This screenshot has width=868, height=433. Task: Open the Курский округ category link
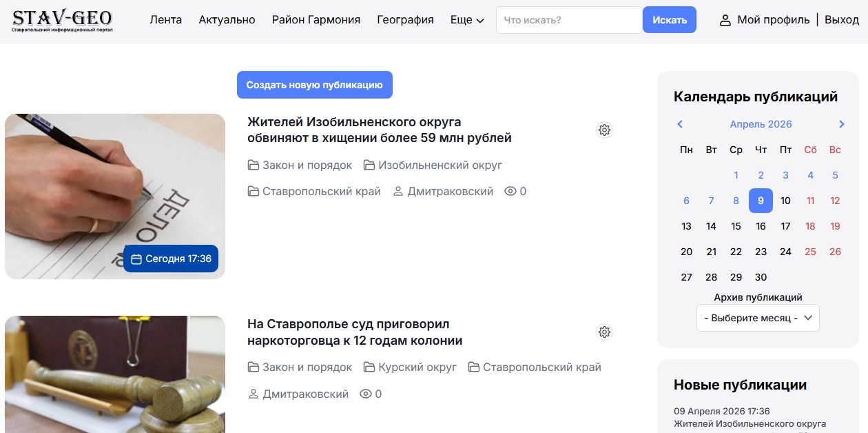(x=417, y=367)
